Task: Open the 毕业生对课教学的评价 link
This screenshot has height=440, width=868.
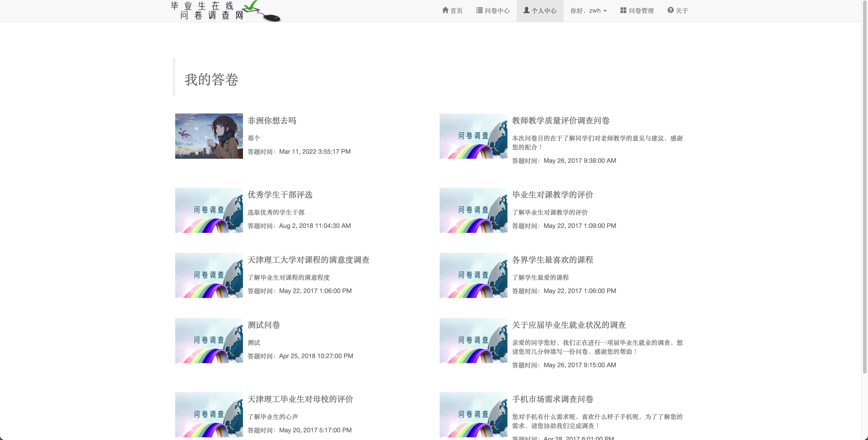Action: pos(552,195)
